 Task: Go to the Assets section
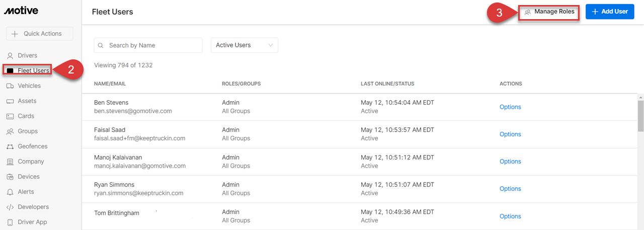coord(27,101)
